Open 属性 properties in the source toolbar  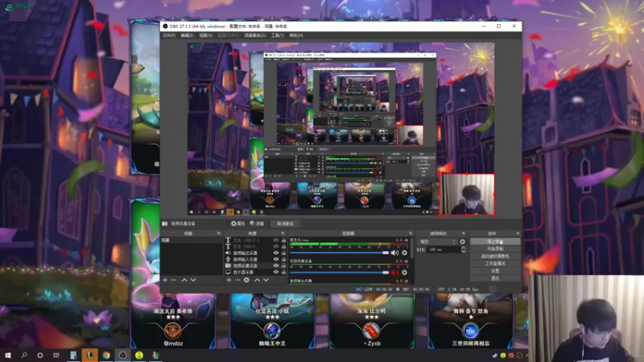(x=237, y=224)
